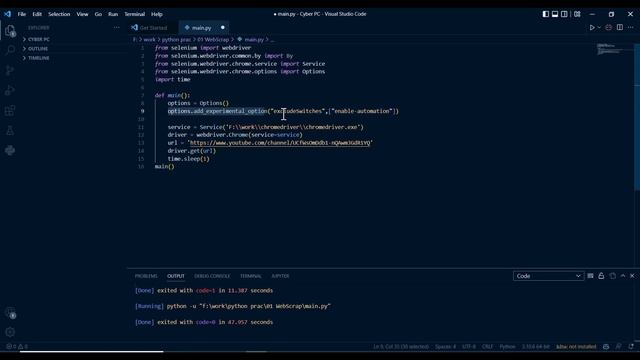
Task: Clear the output panel
Action: coord(590,276)
